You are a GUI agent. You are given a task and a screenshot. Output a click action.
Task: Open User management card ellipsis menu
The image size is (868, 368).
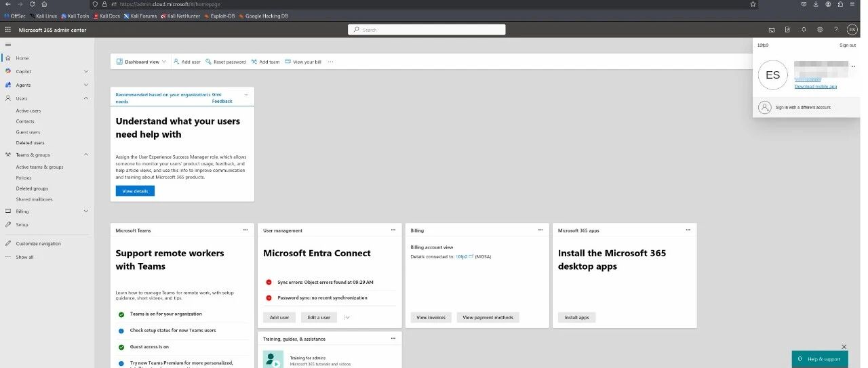click(393, 230)
